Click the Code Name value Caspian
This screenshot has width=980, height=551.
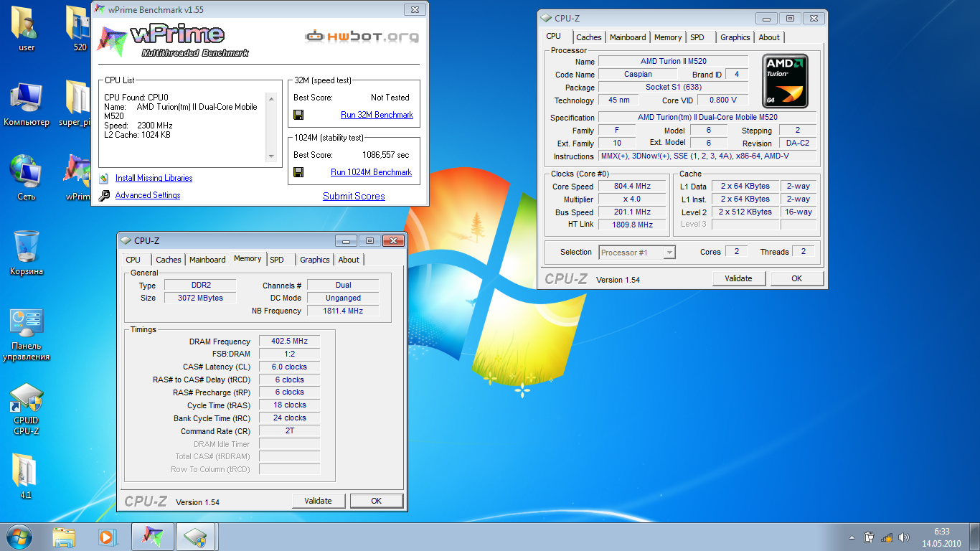point(638,75)
